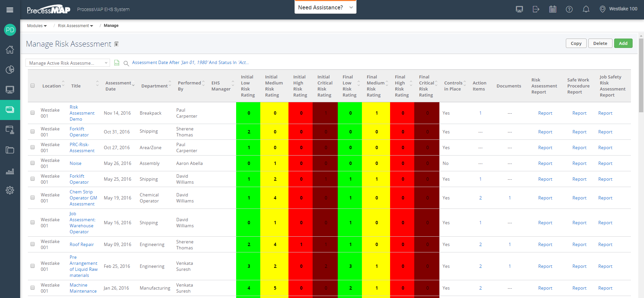The image size is (644, 298).
Task: Click the search magnifier icon
Action: tap(126, 63)
